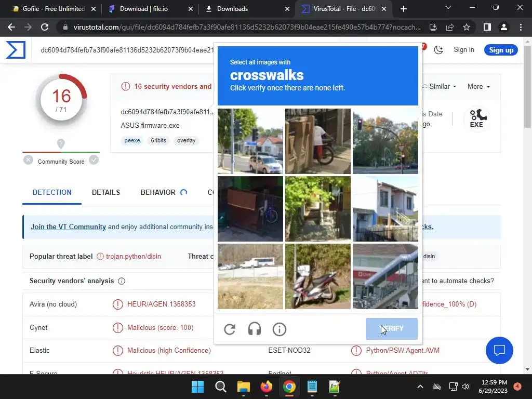This screenshot has width=532, height=399.
Task: Open Windows Start menu
Action: coord(197,387)
